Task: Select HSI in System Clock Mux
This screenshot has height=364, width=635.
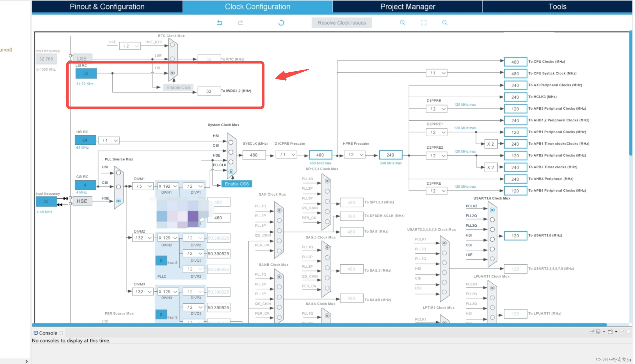Action: 231,142
